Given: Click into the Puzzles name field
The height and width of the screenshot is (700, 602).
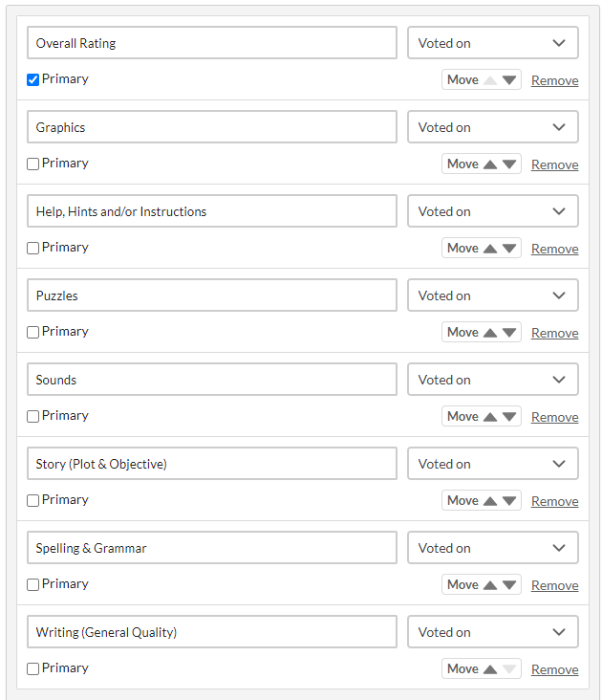Looking at the screenshot, I should pos(212,295).
